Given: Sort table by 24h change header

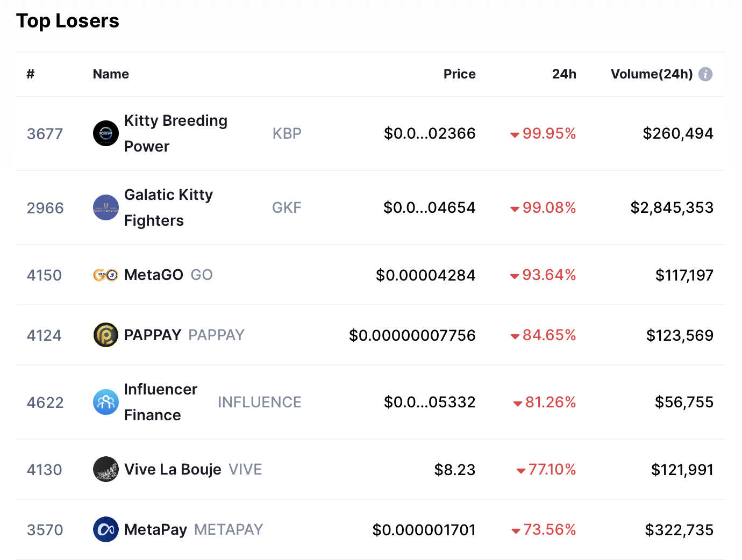Looking at the screenshot, I should coord(563,74).
